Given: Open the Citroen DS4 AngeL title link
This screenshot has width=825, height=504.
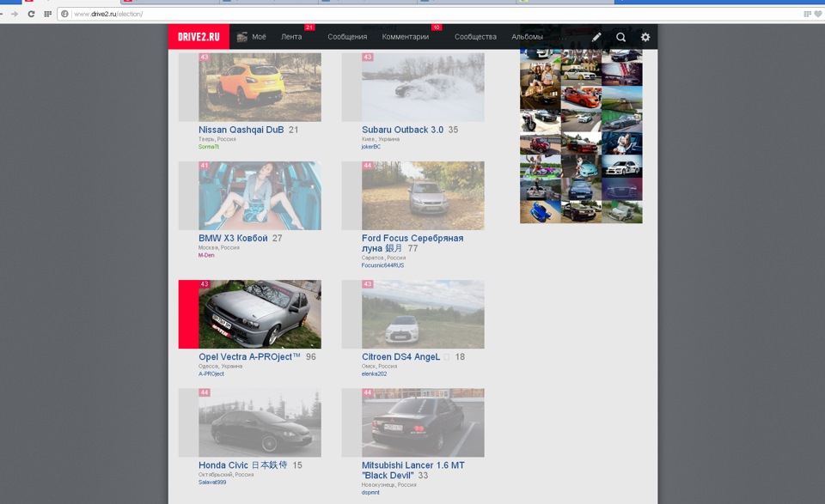Looking at the screenshot, I should coord(401,357).
